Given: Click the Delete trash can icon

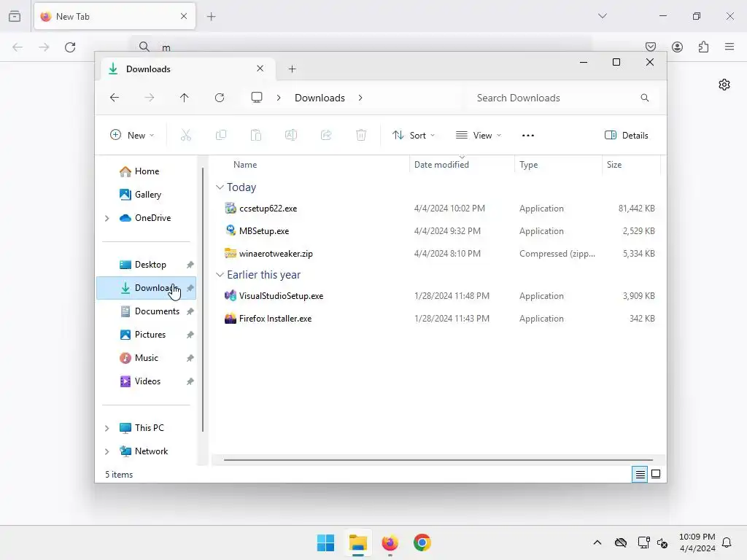Looking at the screenshot, I should click(361, 135).
